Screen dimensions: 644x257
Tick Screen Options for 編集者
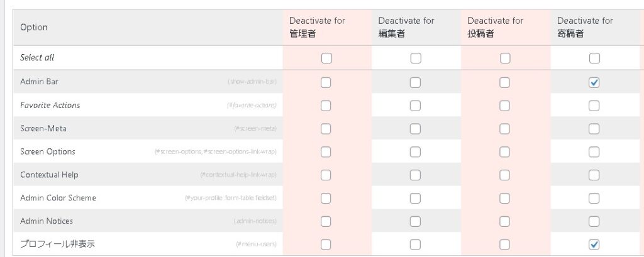point(416,152)
